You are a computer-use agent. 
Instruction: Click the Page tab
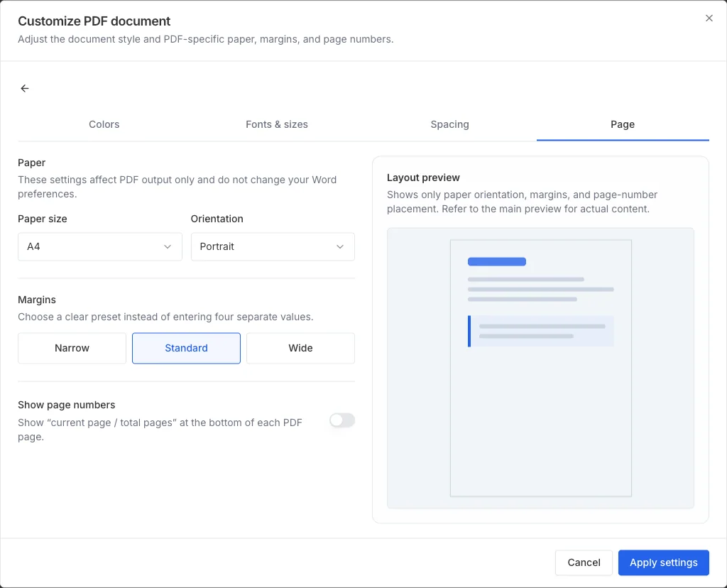pyautogui.click(x=623, y=124)
